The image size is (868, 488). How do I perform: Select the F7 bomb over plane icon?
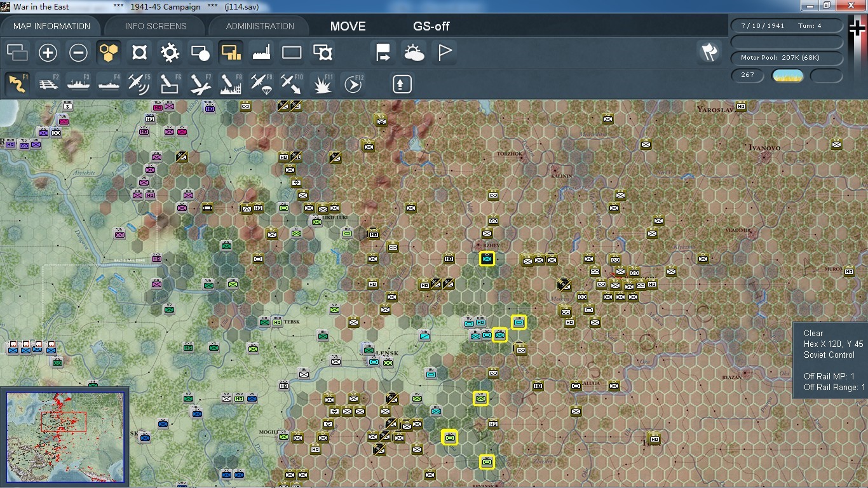click(200, 84)
